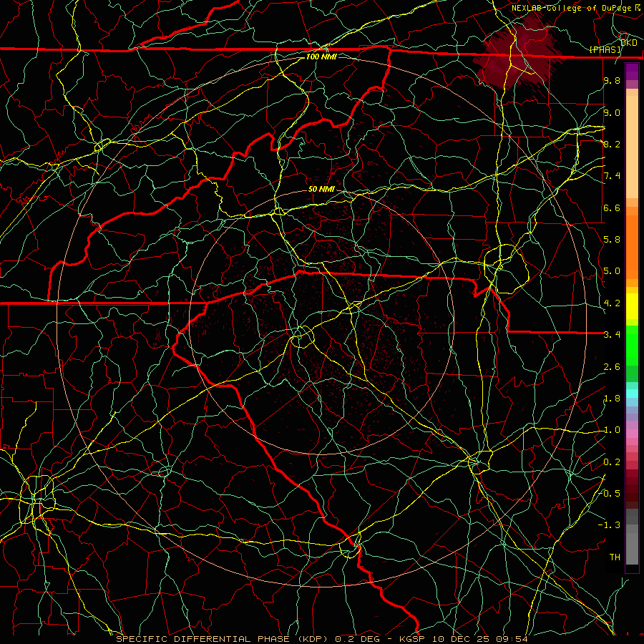Screen dimensions: 644x644
Task: Click the 100 NMI range ring label
Action: click(321, 57)
